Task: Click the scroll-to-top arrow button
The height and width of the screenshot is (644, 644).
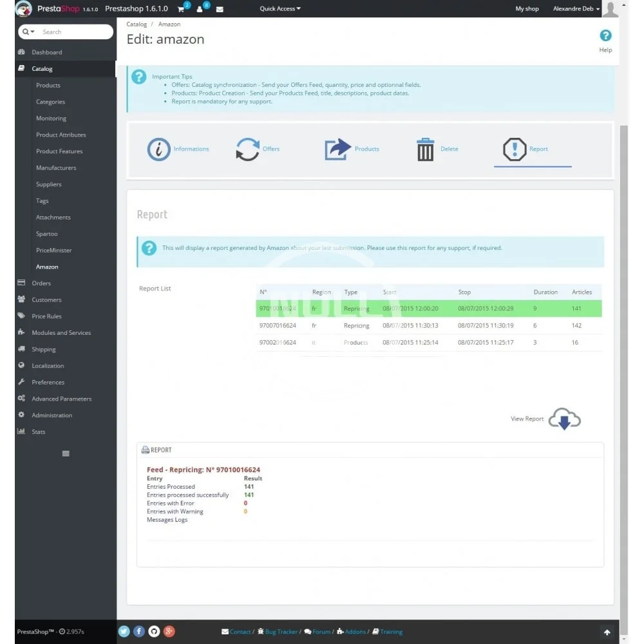Action: (x=606, y=632)
